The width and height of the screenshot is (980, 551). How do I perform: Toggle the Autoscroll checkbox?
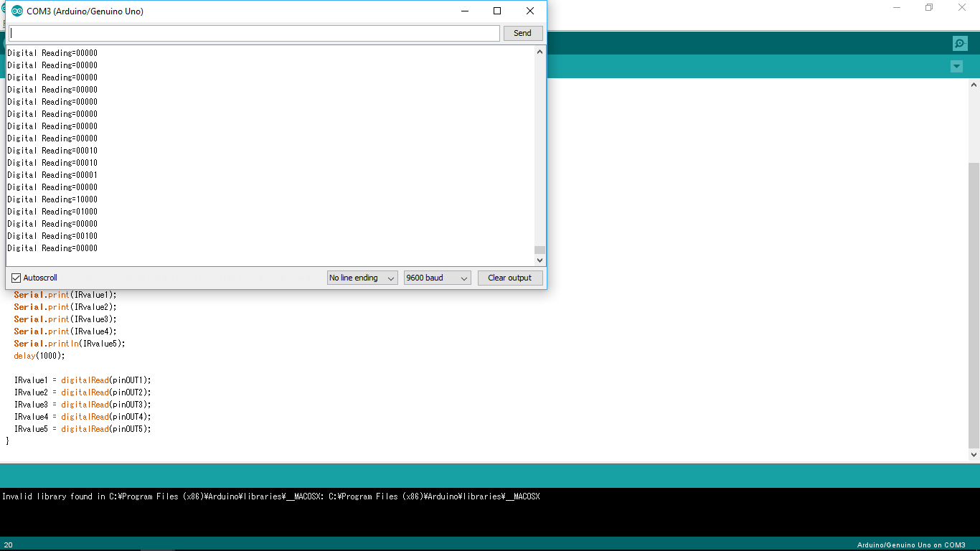coord(17,278)
